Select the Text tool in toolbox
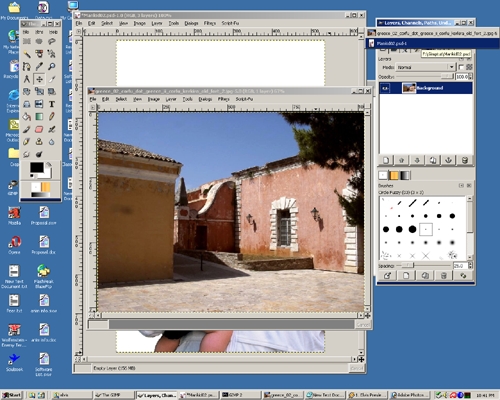Screen dimensions: 500x400 coord(52,104)
